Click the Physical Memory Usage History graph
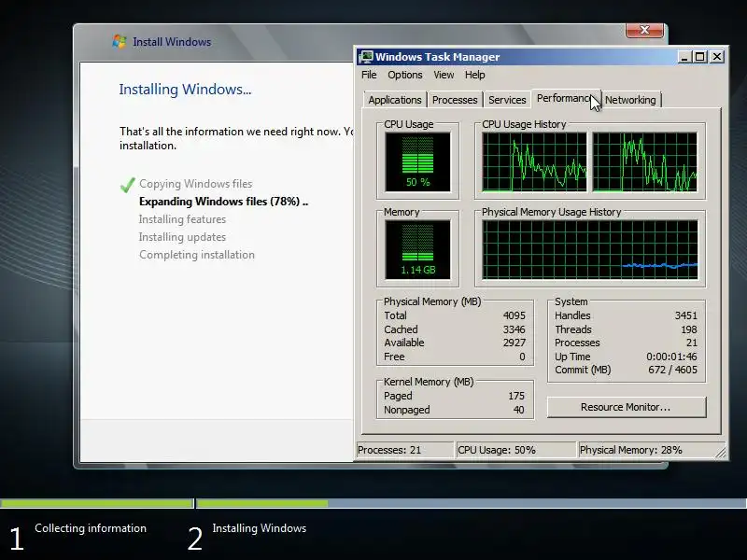Viewport: 747px width, 560px height. 590,249
